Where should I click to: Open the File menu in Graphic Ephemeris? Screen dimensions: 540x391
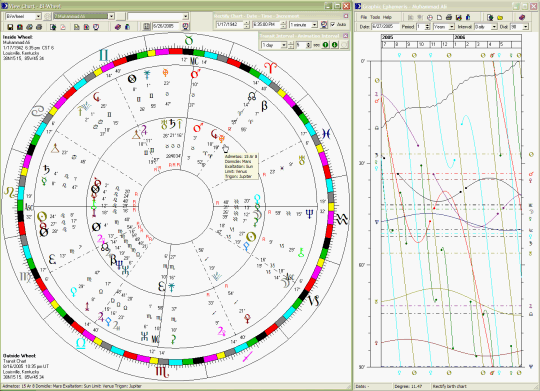364,17
